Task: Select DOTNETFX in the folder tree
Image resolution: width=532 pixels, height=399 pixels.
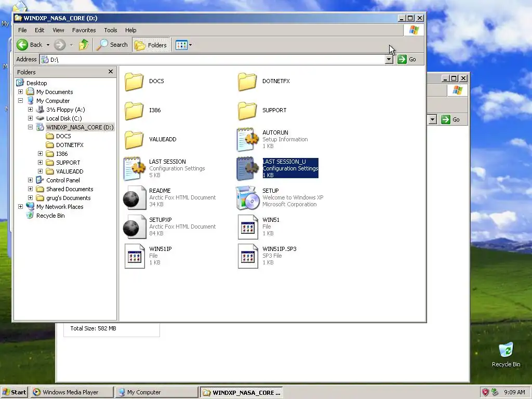Action: pyautogui.click(x=70, y=145)
